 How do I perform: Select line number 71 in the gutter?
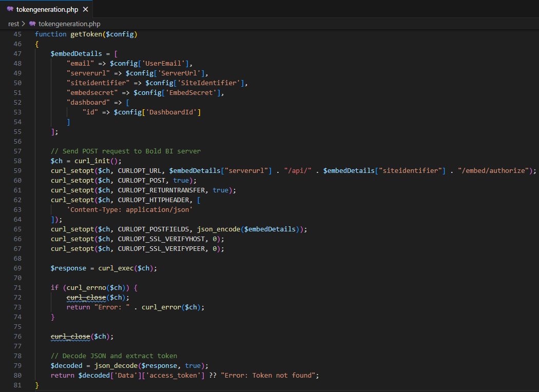pos(17,287)
